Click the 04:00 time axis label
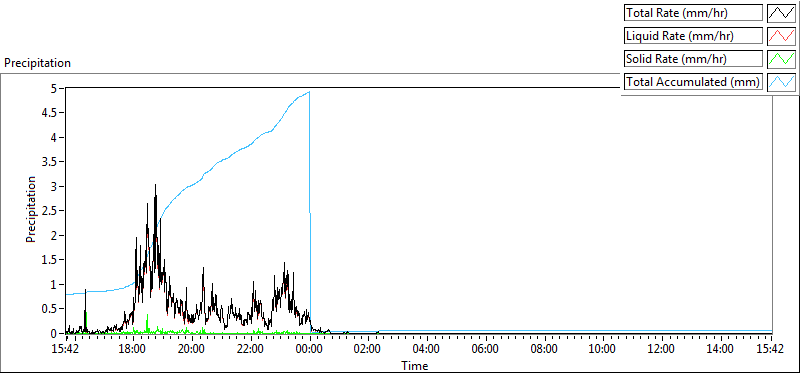The image size is (800, 373). click(427, 350)
